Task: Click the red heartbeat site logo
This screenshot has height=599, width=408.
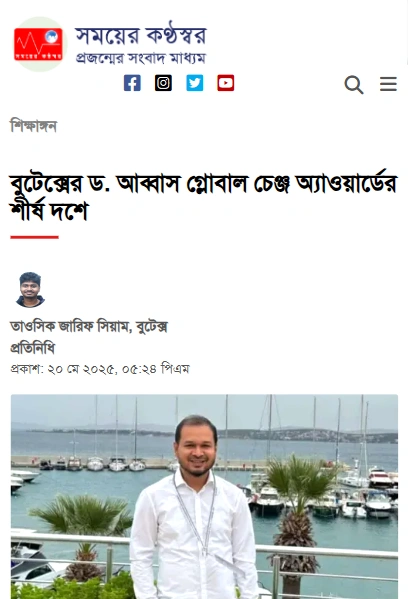Action: [39, 44]
